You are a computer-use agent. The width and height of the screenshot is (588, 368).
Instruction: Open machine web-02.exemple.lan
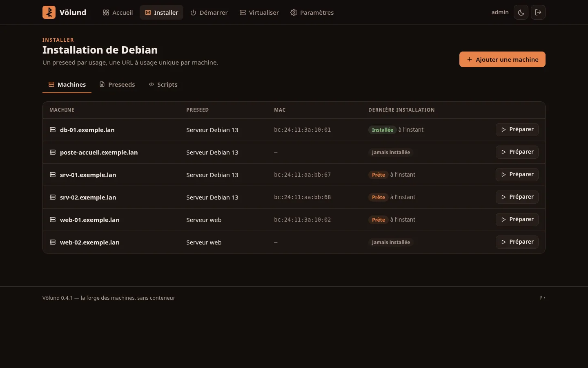click(x=90, y=242)
